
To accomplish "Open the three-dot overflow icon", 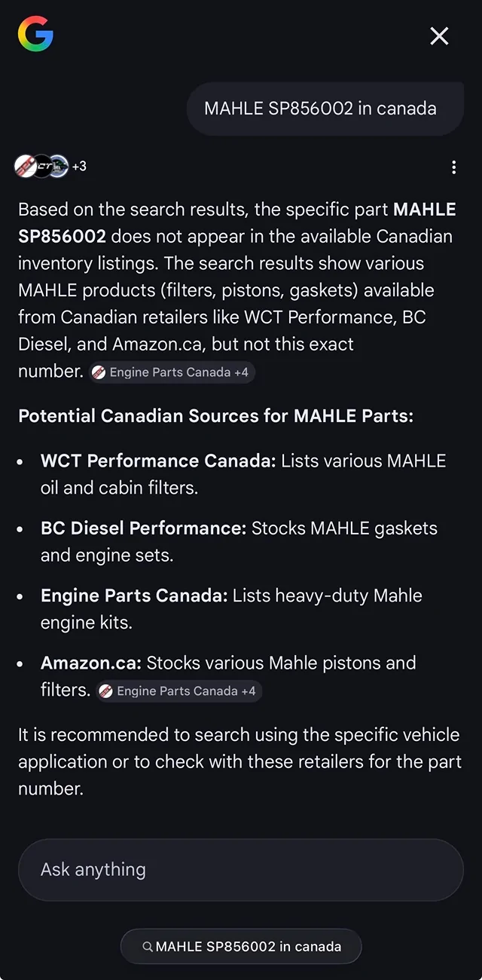I will pyautogui.click(x=454, y=167).
